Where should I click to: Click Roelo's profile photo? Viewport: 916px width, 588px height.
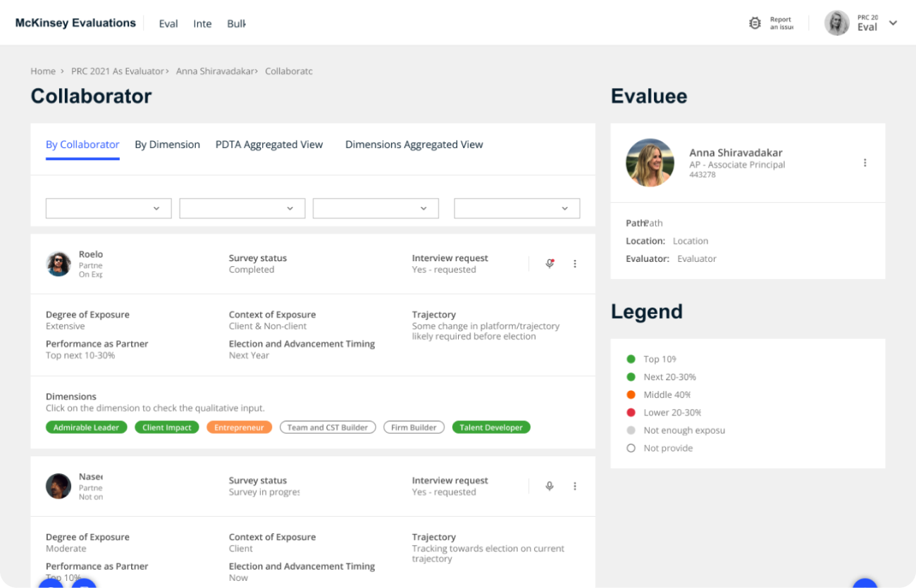click(x=58, y=264)
